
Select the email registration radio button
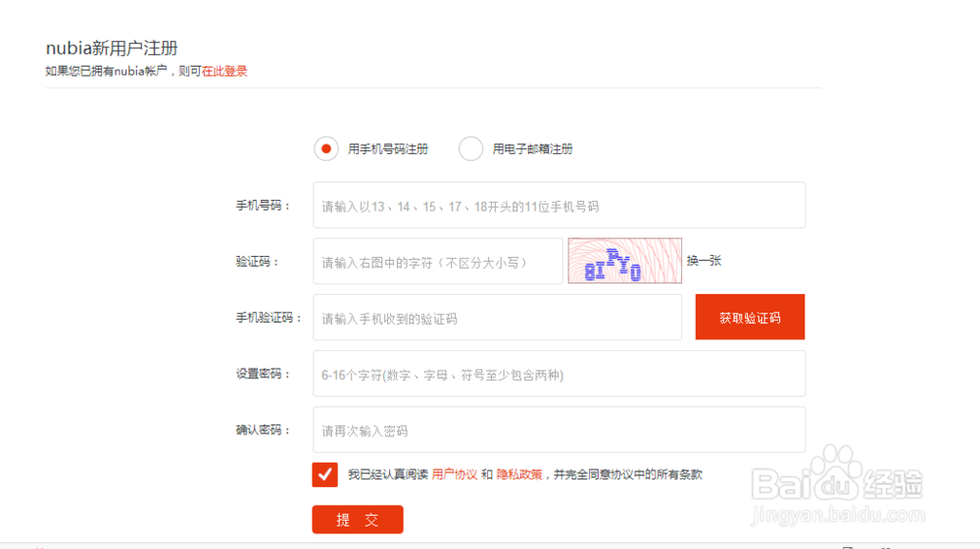pyautogui.click(x=470, y=149)
